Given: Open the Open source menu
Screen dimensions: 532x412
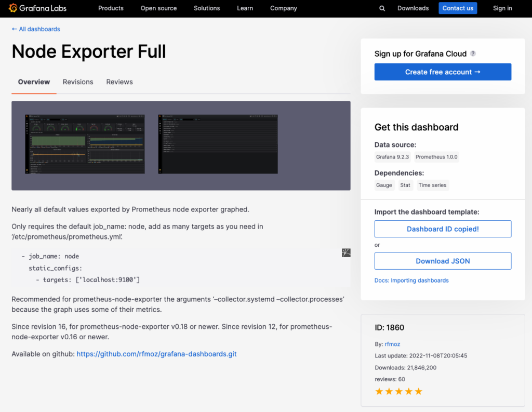Looking at the screenshot, I should [159, 8].
